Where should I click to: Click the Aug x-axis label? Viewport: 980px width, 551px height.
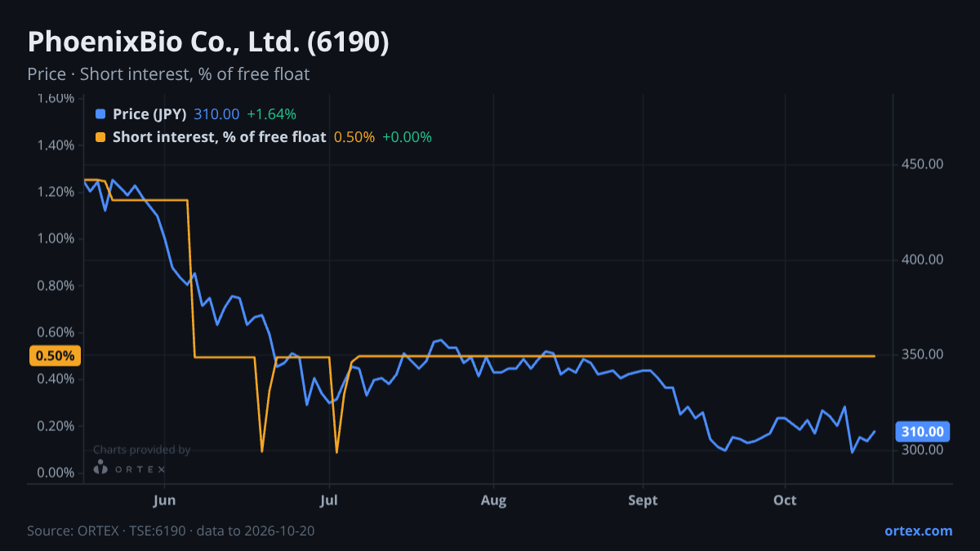[x=493, y=500]
